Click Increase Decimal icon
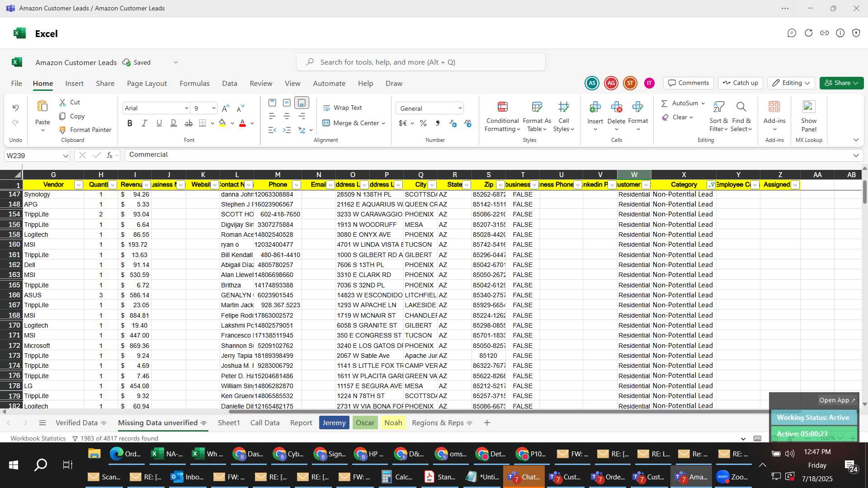The width and height of the screenshot is (868, 488). [453, 123]
